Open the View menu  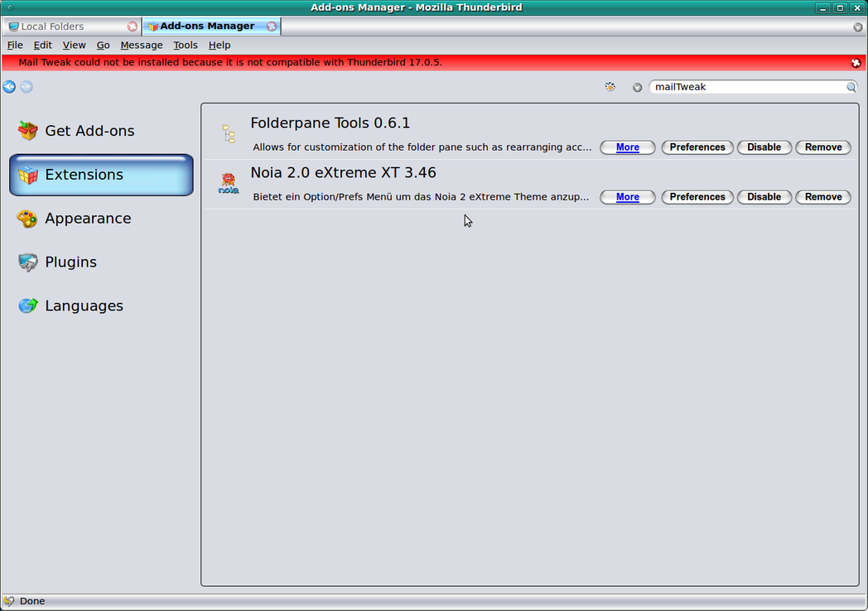pos(74,46)
